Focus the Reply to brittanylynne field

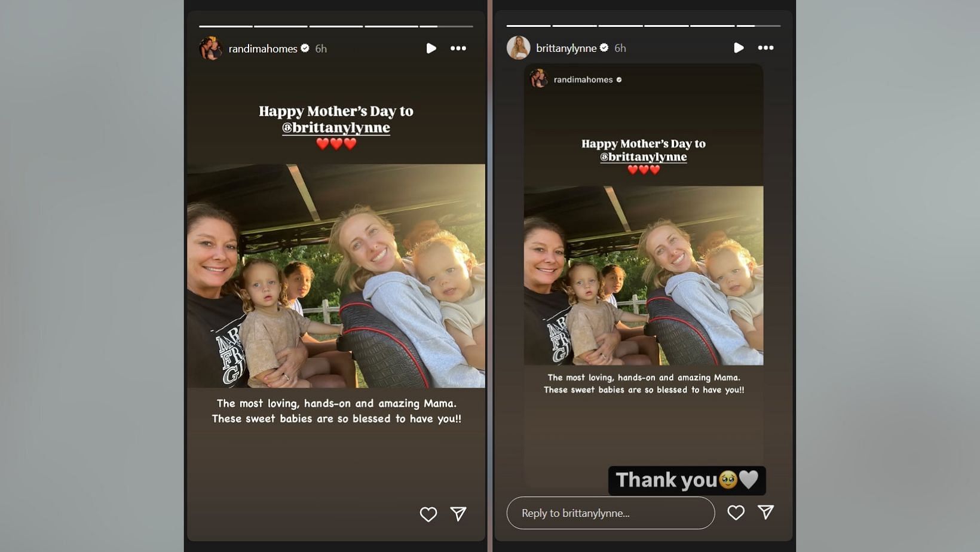coord(610,513)
